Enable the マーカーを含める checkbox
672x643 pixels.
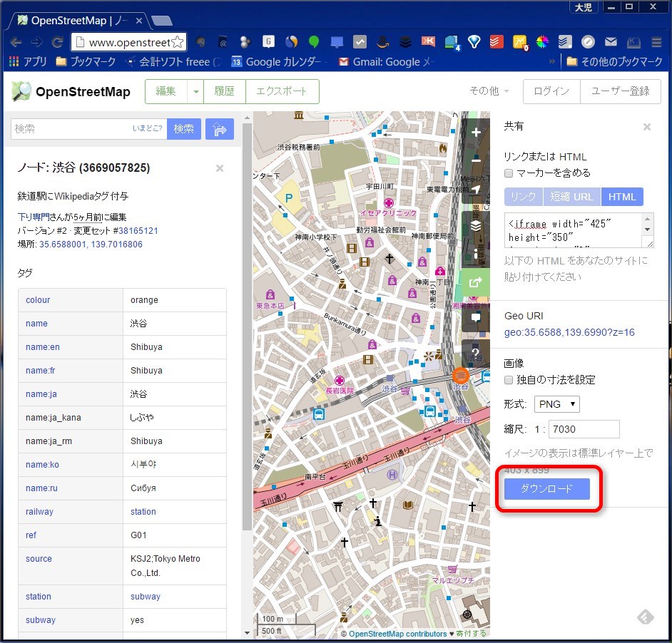click(x=509, y=173)
